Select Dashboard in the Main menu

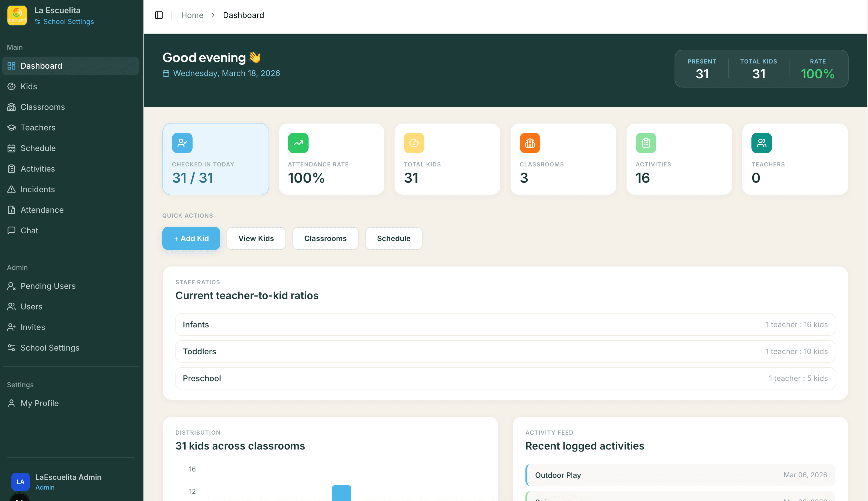pos(41,66)
